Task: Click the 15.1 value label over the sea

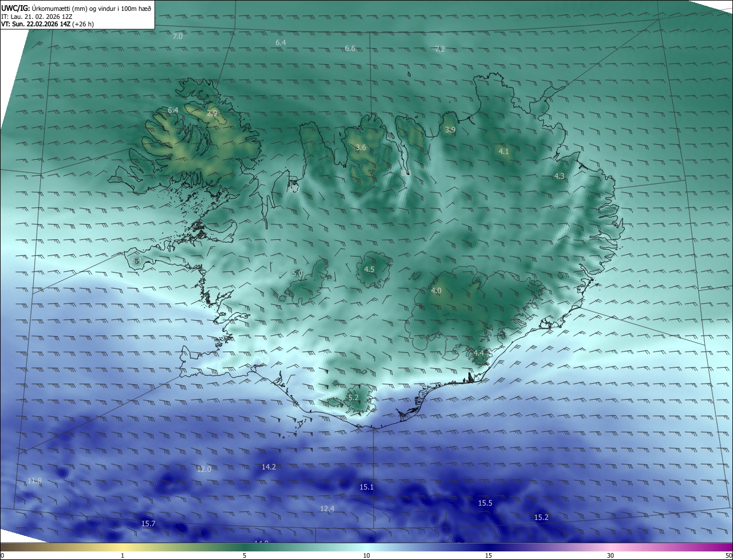Action: tap(366, 487)
